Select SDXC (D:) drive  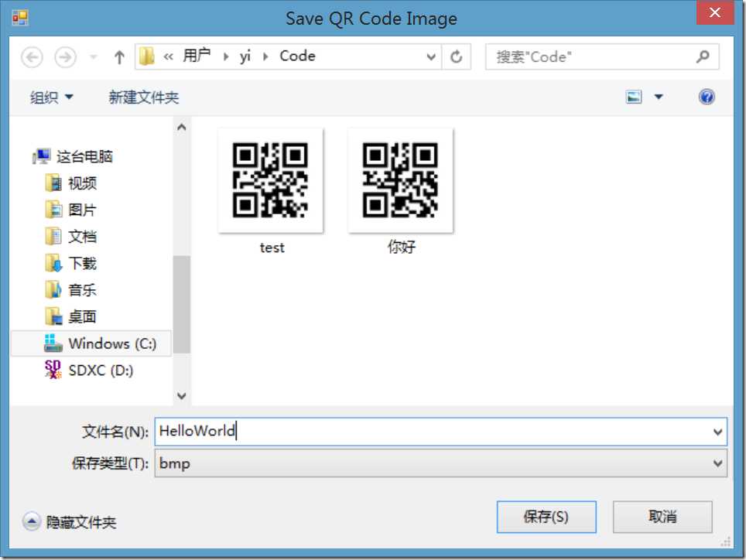click(x=101, y=370)
